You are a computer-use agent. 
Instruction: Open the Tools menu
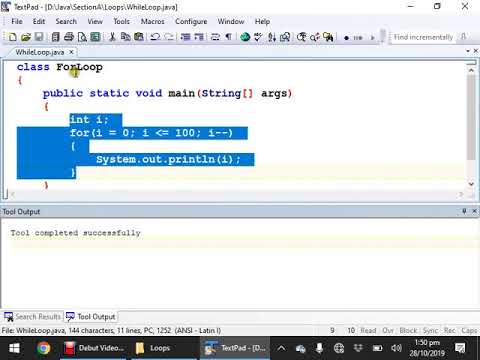coord(121,21)
